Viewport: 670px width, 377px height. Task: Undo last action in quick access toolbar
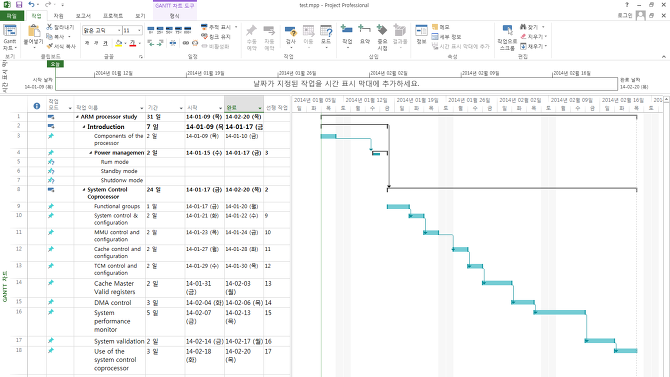click(x=31, y=5)
